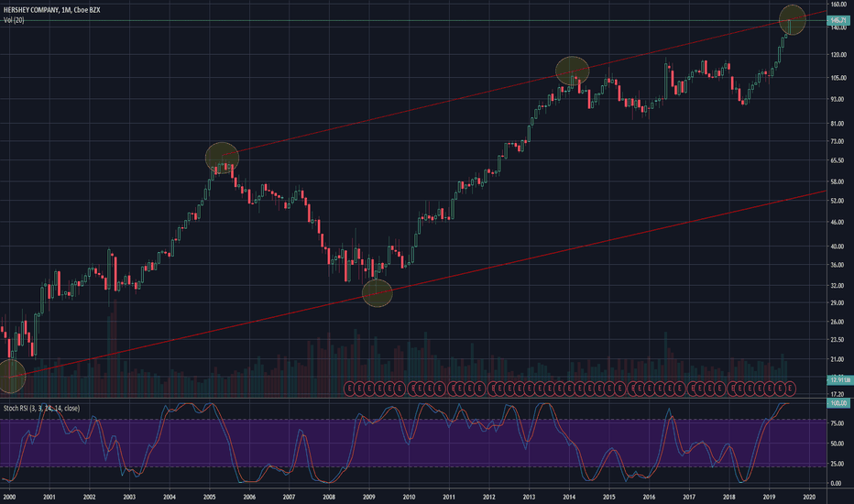Viewport: 854px width, 504px height.
Task: Select the highlight circle at the 2009 low
Action: [x=378, y=293]
